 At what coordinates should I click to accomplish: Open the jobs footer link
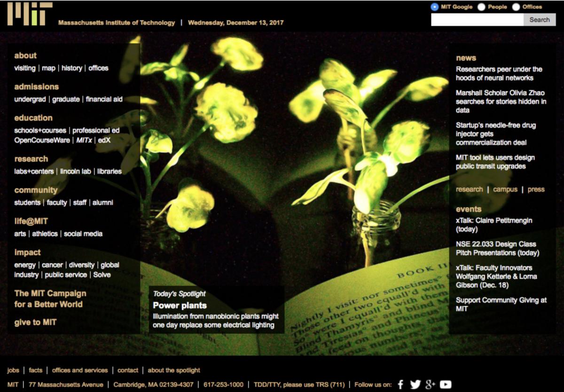coord(13,370)
